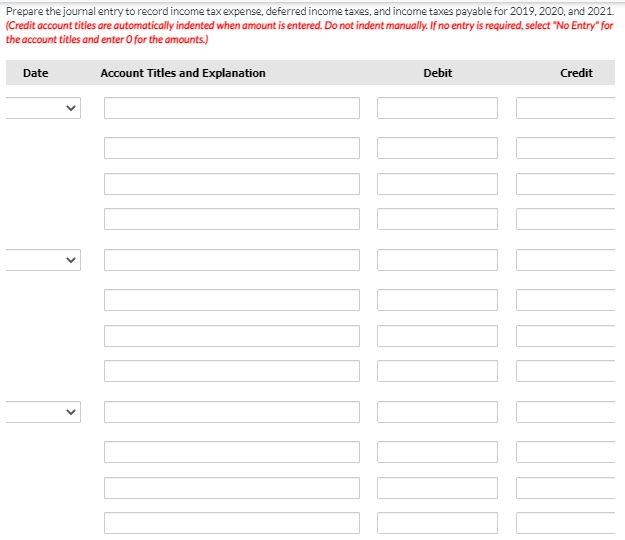This screenshot has height=540, width=625.
Task: Click third entry's third account title field
Action: 232,488
